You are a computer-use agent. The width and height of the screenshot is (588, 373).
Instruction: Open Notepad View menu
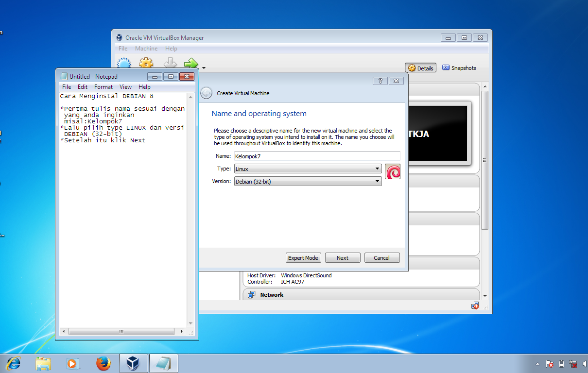click(125, 87)
